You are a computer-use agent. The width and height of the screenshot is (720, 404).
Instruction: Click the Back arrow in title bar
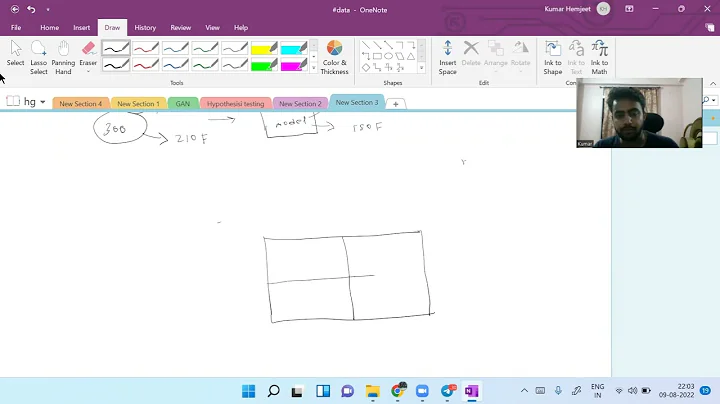coord(15,9)
